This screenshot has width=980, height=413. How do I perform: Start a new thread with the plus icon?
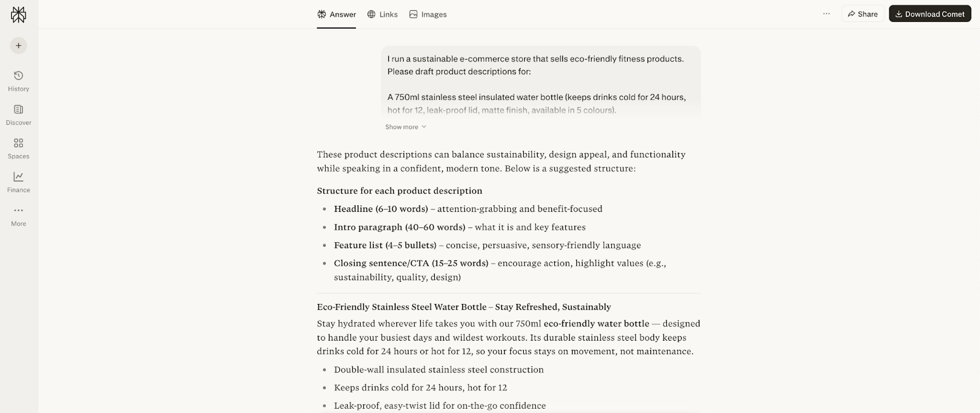pos(18,45)
